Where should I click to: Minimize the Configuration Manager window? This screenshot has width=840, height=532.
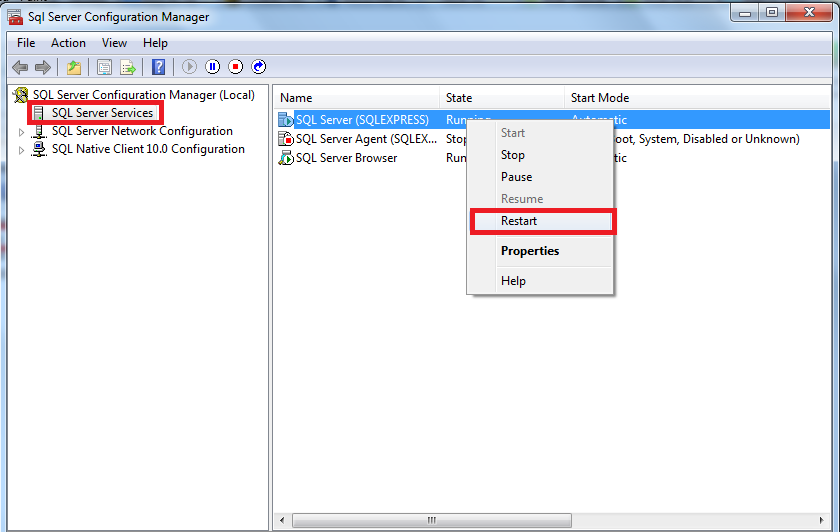745,12
